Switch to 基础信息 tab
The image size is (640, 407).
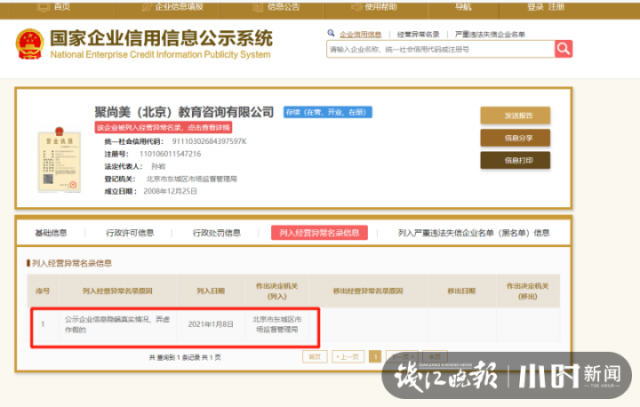pyautogui.click(x=51, y=233)
